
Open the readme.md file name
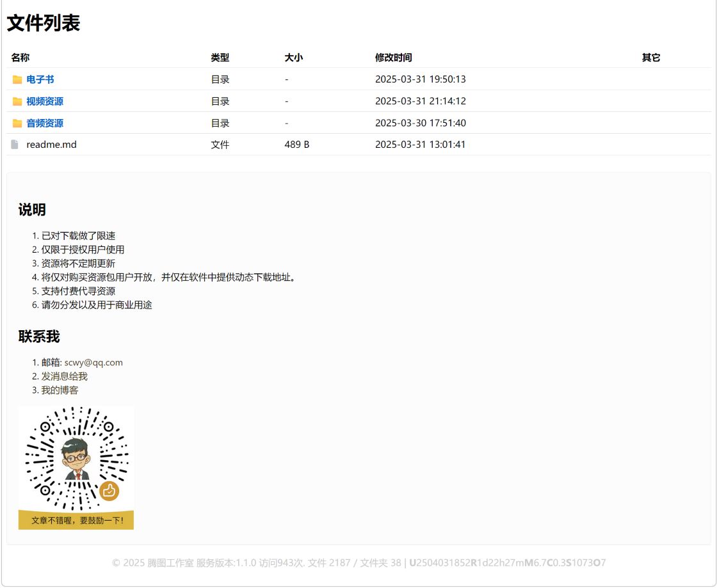pyautogui.click(x=51, y=145)
